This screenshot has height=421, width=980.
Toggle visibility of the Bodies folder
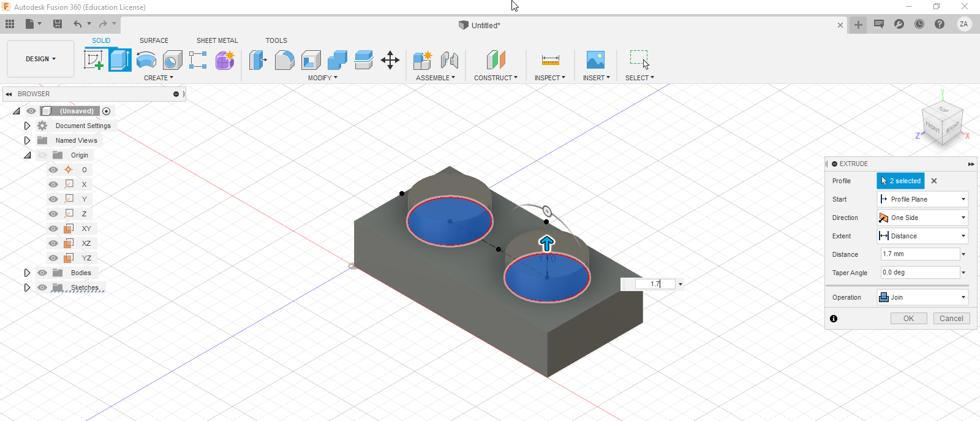[x=42, y=273]
